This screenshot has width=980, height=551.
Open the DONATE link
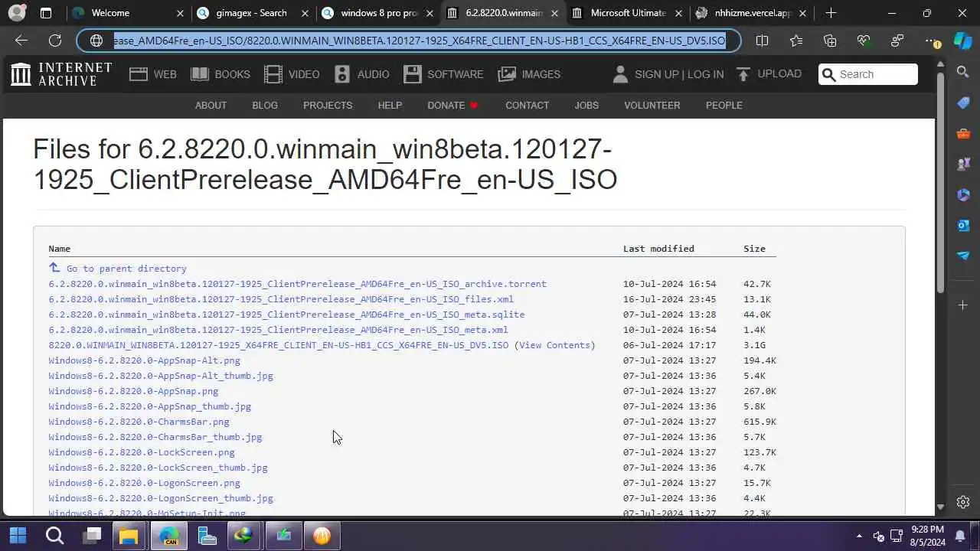pyautogui.click(x=452, y=105)
